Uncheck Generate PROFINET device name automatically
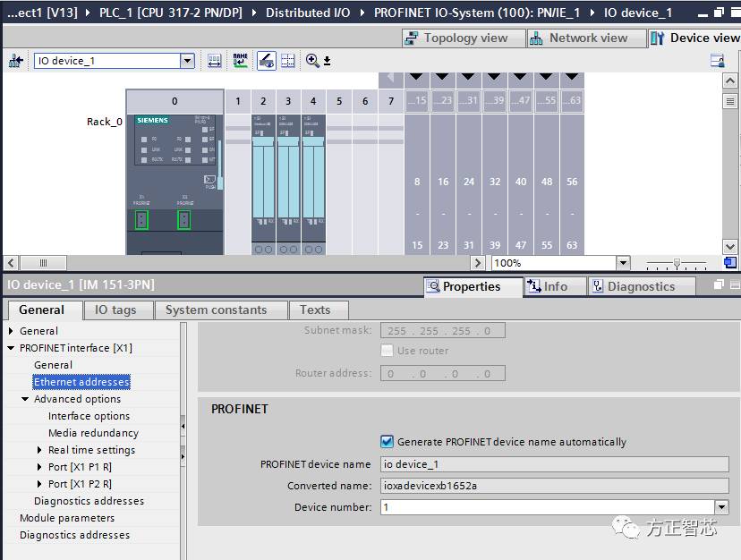Screen dimensions: 741x560 387,441
